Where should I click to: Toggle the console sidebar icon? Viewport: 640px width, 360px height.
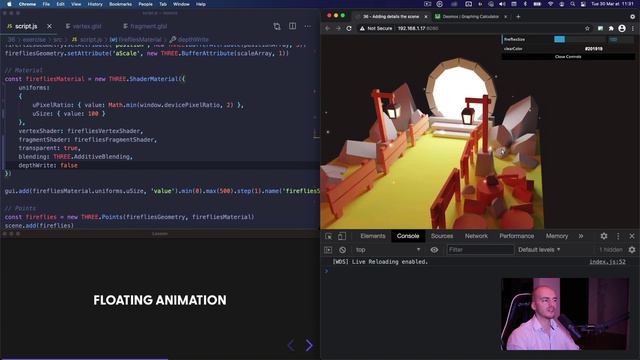click(328, 249)
